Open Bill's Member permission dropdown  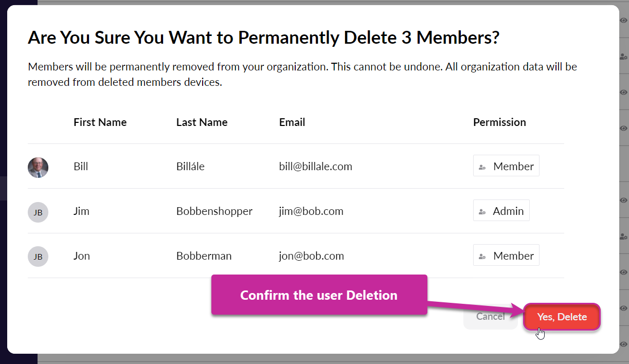pyautogui.click(x=506, y=166)
